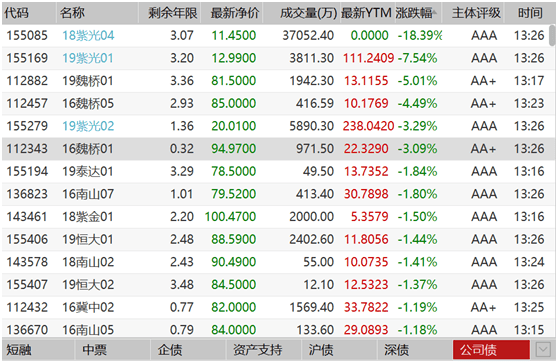This screenshot has height=363, width=558.
Task: Click bond code 136823
Action: tap(27, 194)
